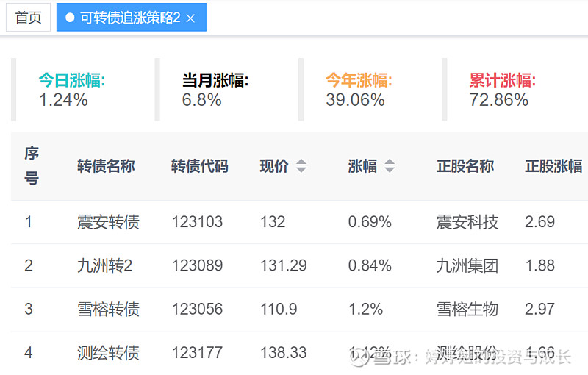Sort ascending by 涨幅 up arrow
This screenshot has height=375, width=588.
(390, 162)
